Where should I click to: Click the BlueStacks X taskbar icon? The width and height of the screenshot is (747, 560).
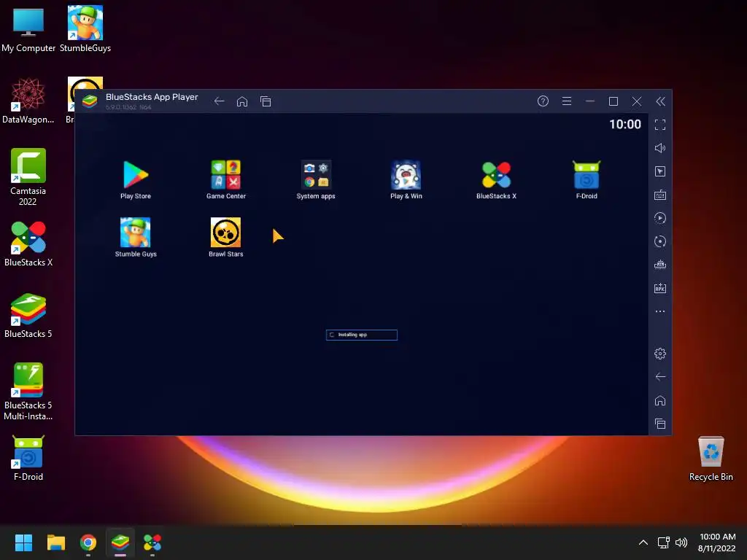152,542
